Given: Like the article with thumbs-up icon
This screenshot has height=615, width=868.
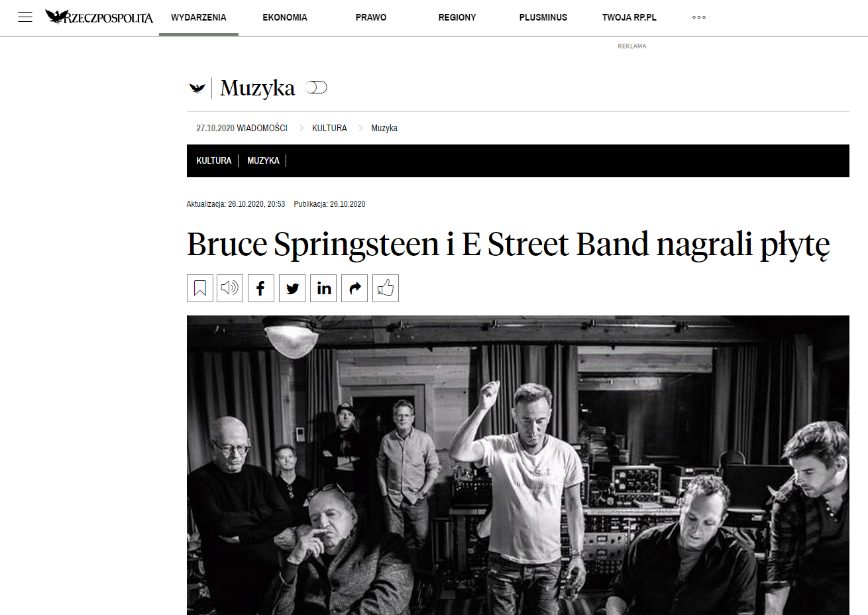Looking at the screenshot, I should click(386, 288).
